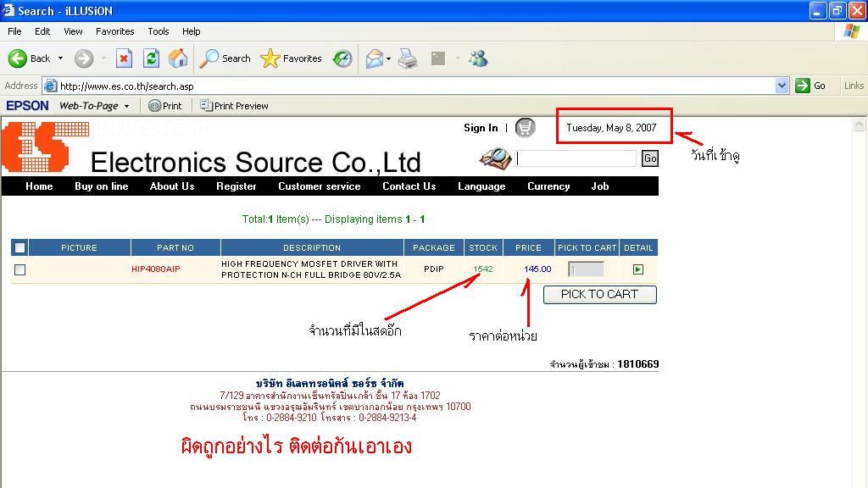Open the Job navigation link
Viewport: 868px width, 488px height.
[x=599, y=186]
